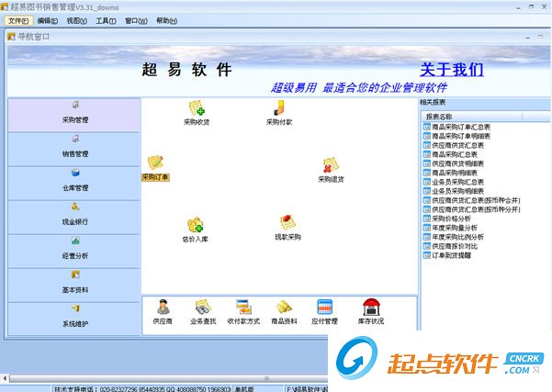Click the 报表名称 column header
Image resolution: width=552 pixels, height=392 pixels.
tap(472, 117)
